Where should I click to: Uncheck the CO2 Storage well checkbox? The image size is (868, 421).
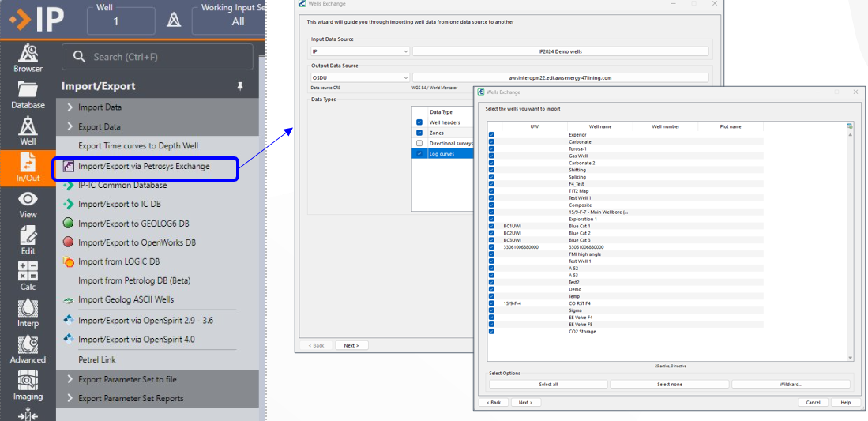491,331
